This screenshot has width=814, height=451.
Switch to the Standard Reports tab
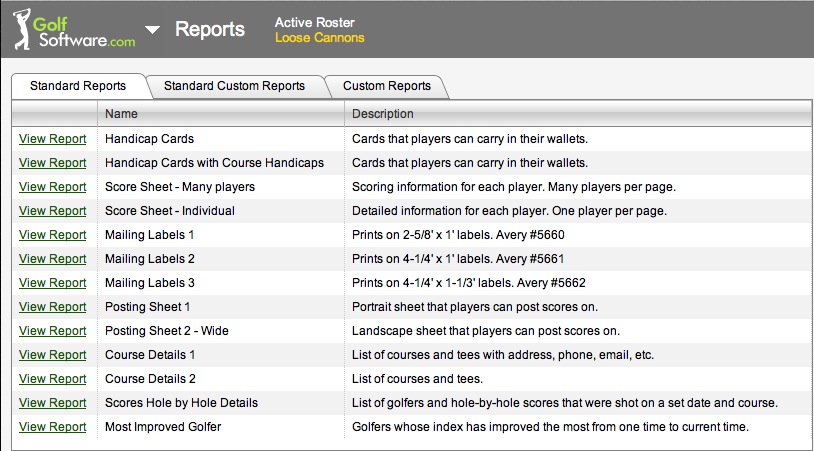[x=78, y=86]
